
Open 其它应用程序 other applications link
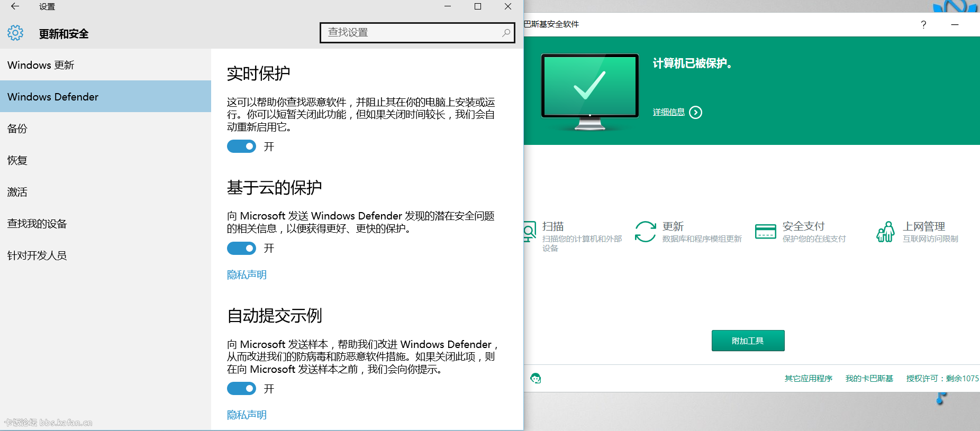coord(809,378)
